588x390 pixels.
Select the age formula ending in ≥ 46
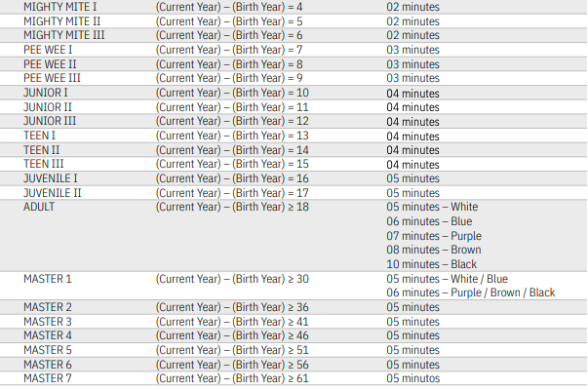pyautogui.click(x=232, y=335)
